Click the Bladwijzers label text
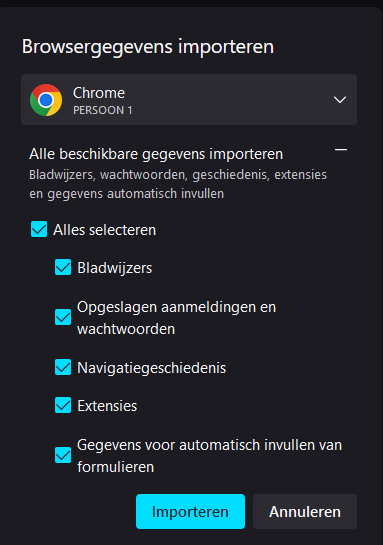 115,268
